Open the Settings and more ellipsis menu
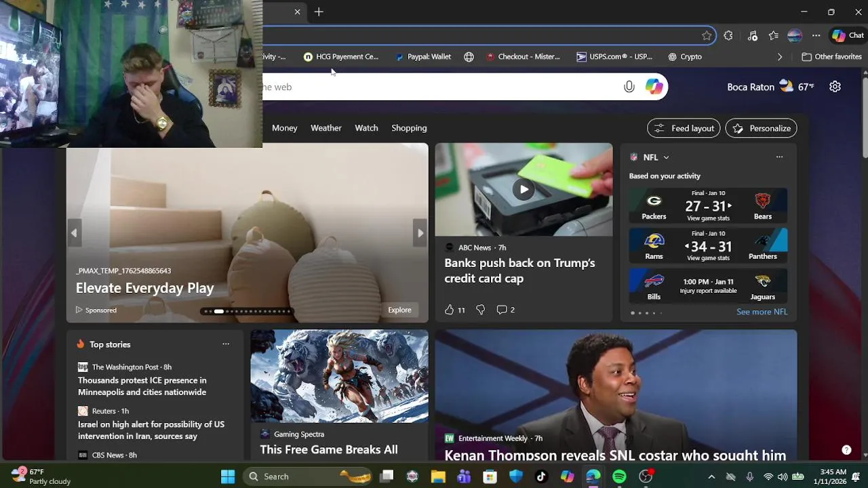868x488 pixels. [x=816, y=36]
